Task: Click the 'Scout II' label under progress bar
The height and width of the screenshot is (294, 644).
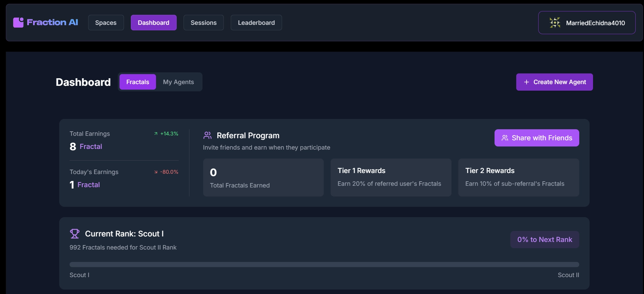Action: coord(569,275)
